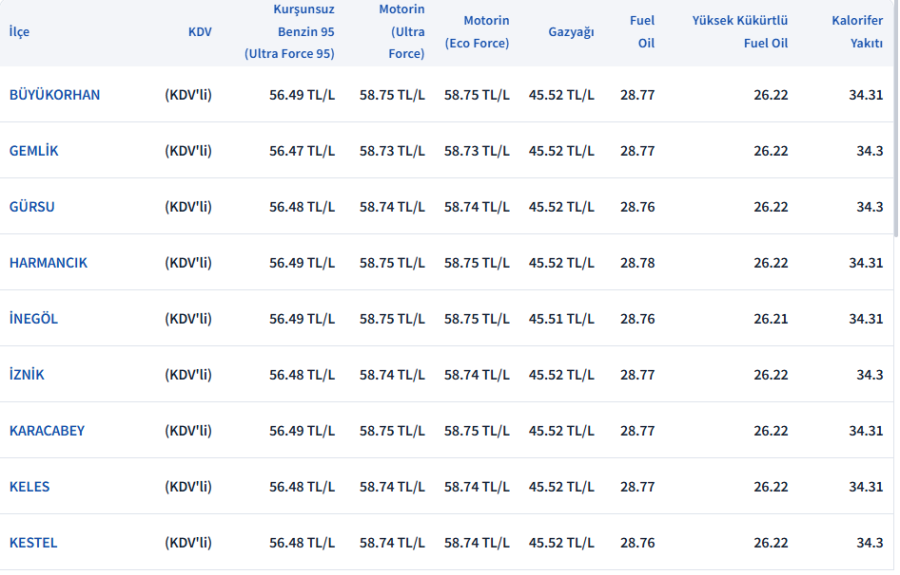This screenshot has height=575, width=900.
Task: Select the HARMANCIK district link
Action: 48,263
